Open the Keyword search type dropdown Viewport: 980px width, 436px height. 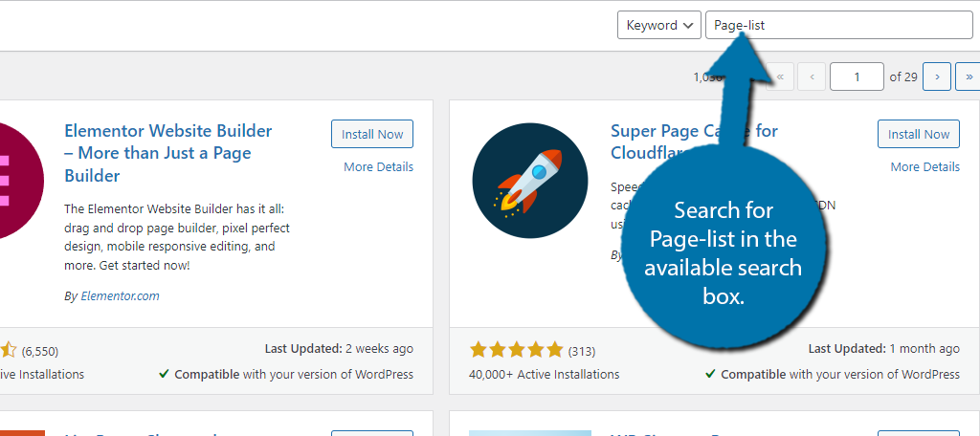658,25
